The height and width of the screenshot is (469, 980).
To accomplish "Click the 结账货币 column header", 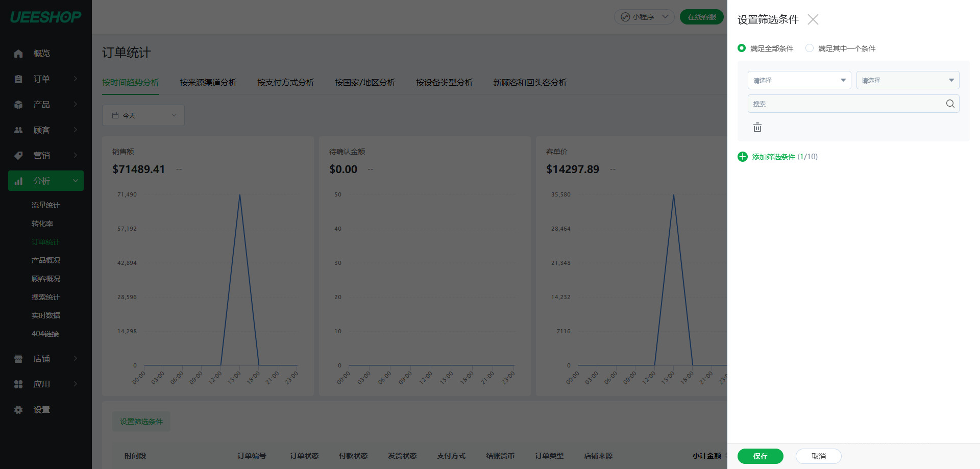I will click(x=500, y=456).
